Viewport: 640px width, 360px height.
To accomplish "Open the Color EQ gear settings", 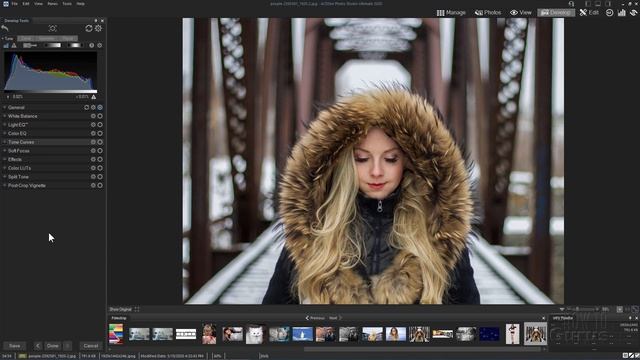I will 93,133.
